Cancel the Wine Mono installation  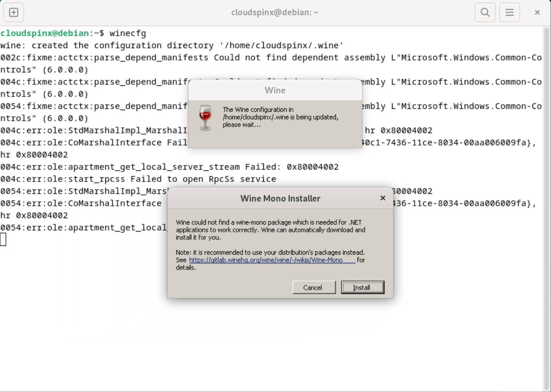point(313,287)
